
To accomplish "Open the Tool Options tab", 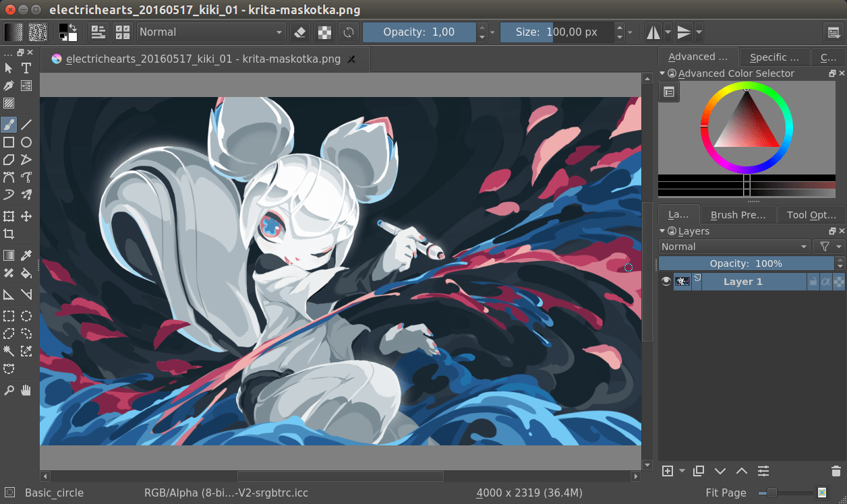I will coord(811,214).
